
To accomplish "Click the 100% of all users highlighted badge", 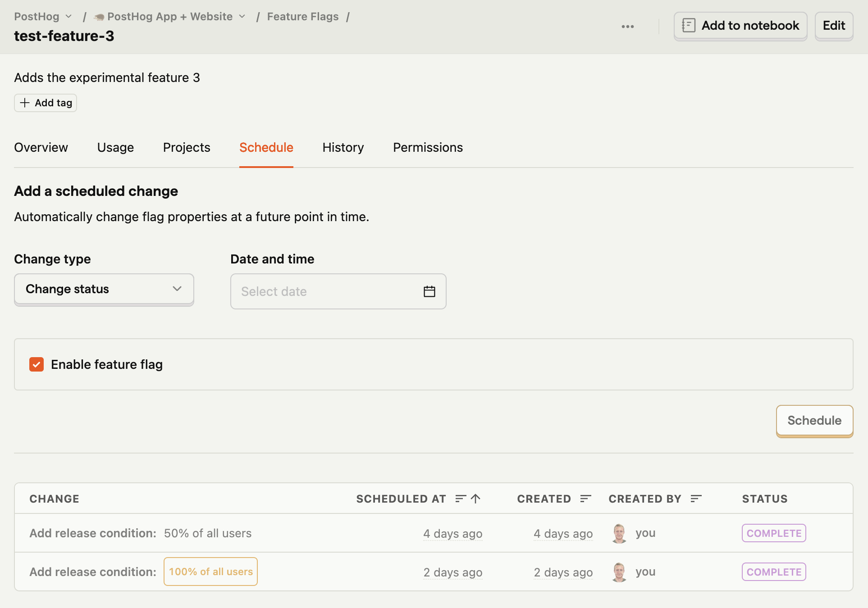I will [x=211, y=572].
